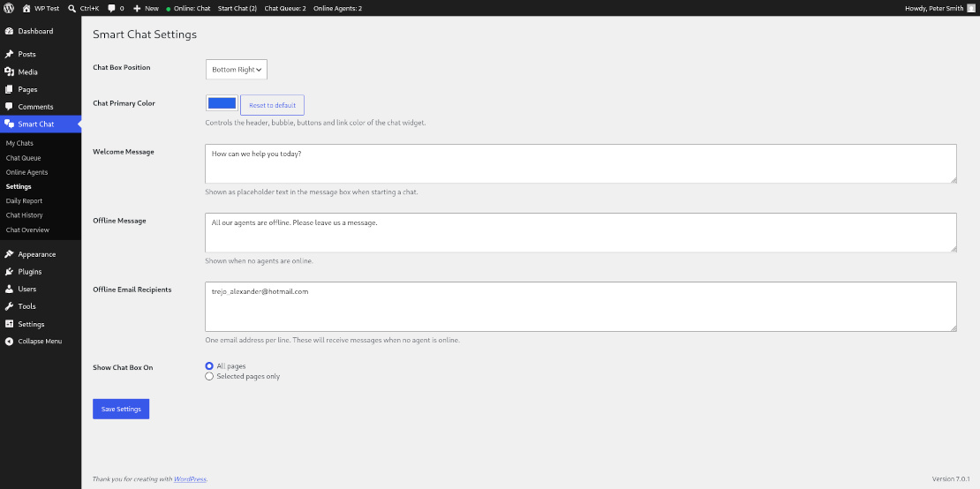This screenshot has height=489, width=980.
Task: Click the plus New content icon
Action: pyautogui.click(x=137, y=8)
